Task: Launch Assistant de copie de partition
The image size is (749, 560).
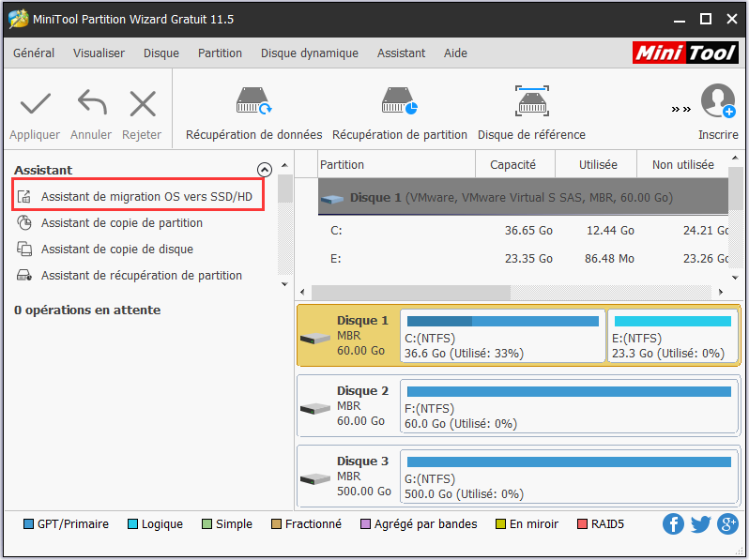Action: click(x=122, y=223)
